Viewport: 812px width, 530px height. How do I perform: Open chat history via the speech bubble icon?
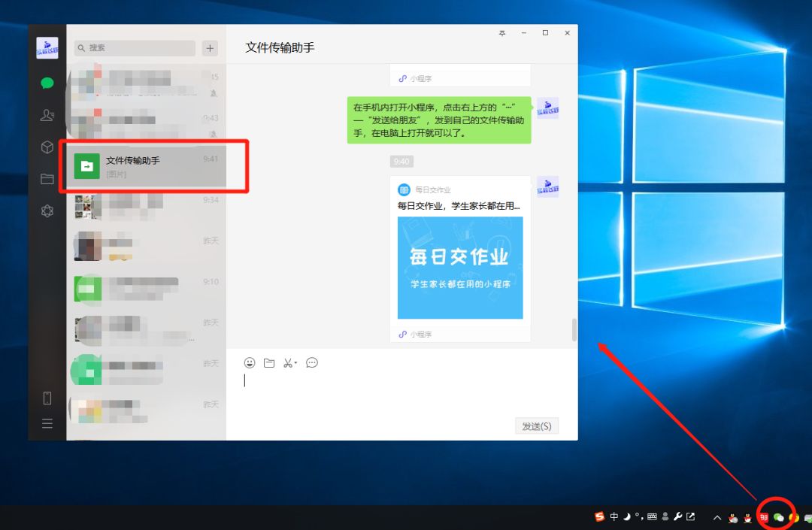pos(312,362)
